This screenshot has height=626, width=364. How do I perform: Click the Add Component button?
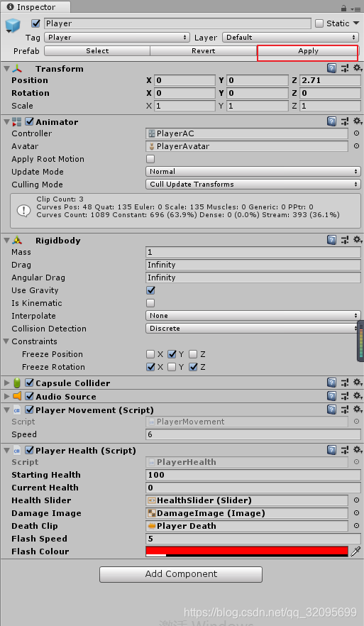click(181, 574)
